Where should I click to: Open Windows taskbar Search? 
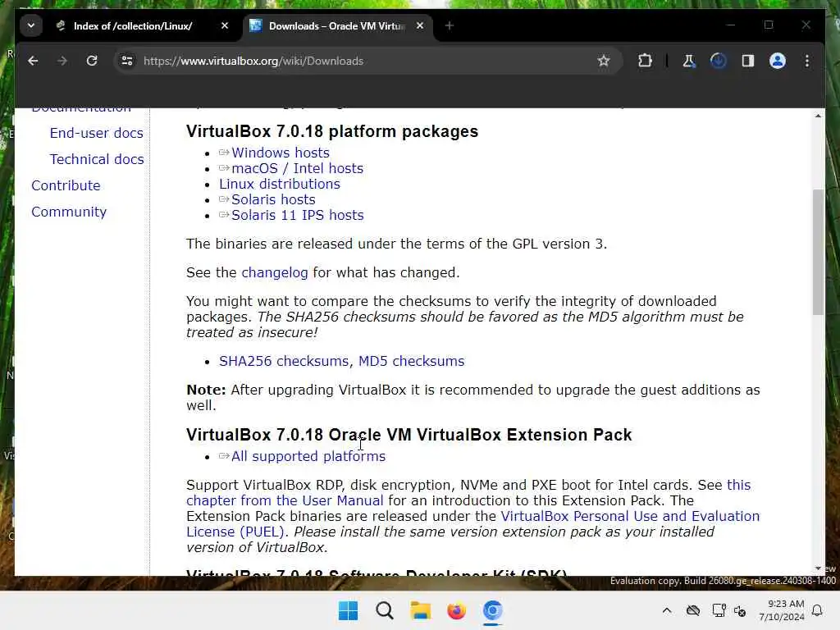click(x=384, y=610)
